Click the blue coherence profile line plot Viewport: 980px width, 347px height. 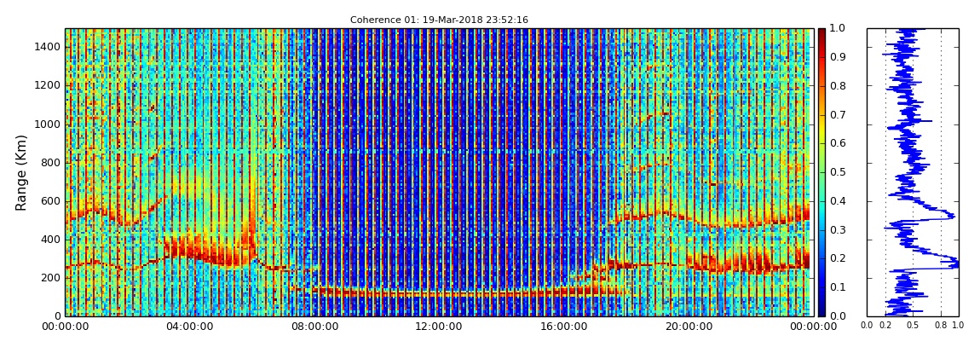click(914, 172)
